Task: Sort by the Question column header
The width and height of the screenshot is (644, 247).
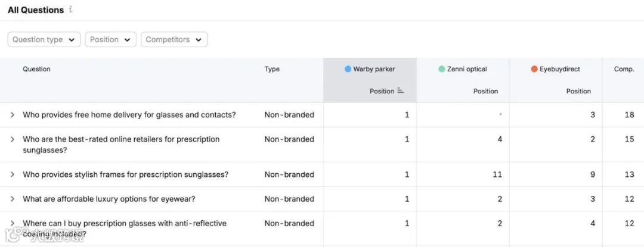Action: [x=36, y=69]
